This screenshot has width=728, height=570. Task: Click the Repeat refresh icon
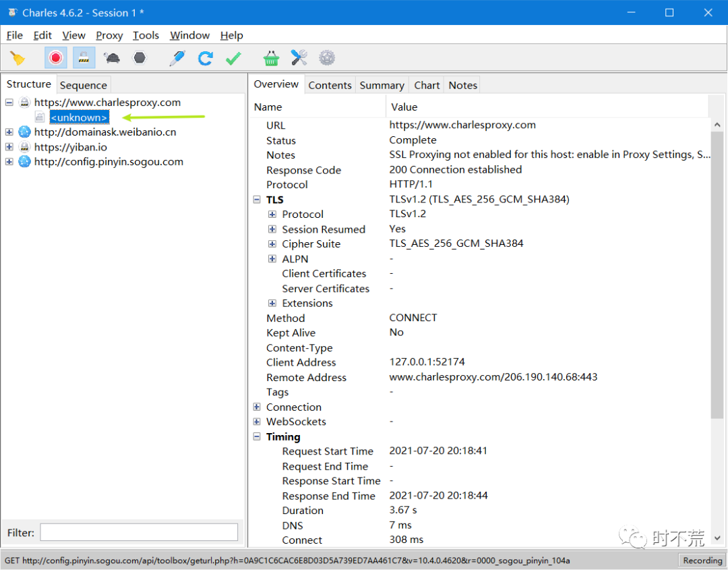pyautogui.click(x=205, y=58)
